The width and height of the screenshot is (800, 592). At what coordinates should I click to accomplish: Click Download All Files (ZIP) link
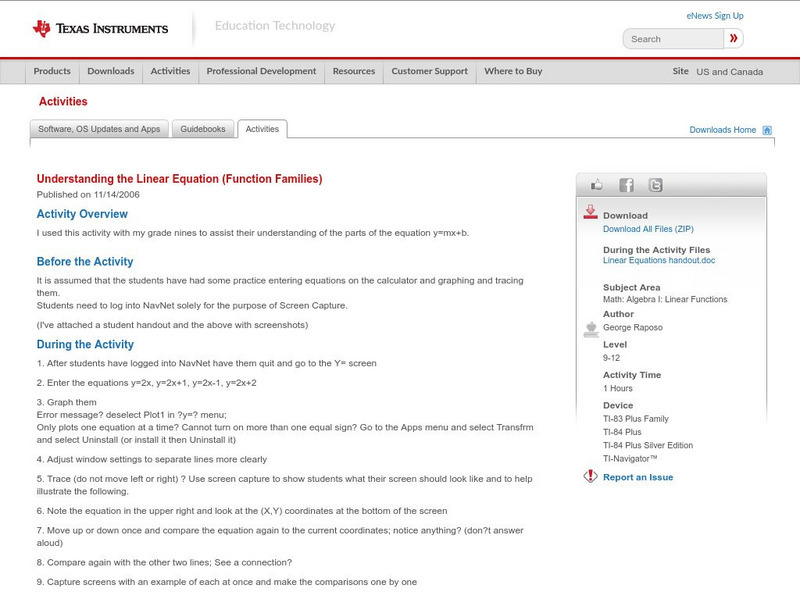click(x=648, y=229)
